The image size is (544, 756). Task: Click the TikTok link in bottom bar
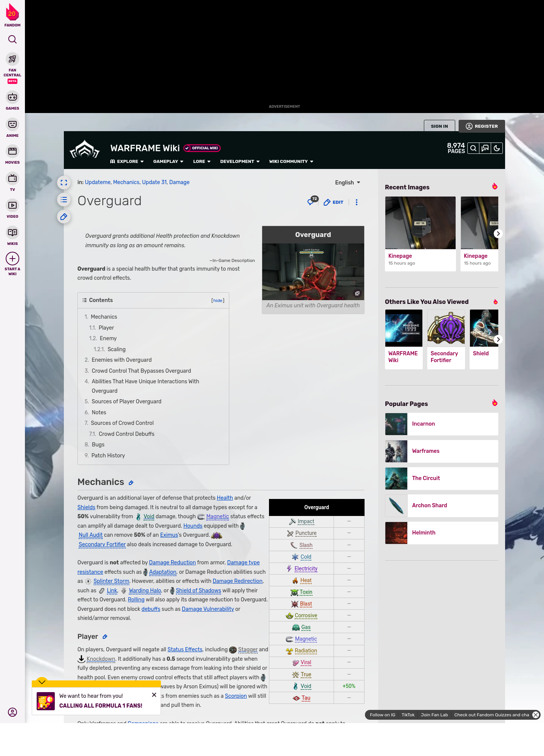pos(408,715)
